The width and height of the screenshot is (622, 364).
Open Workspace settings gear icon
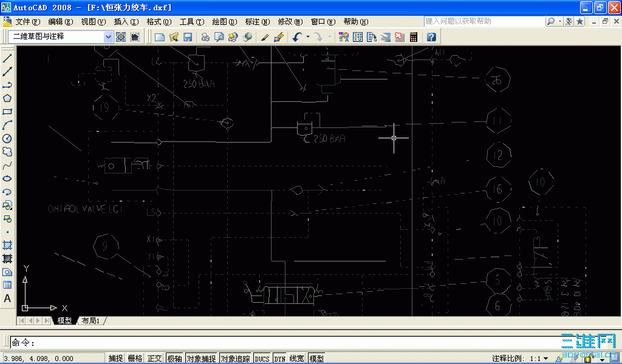121,37
